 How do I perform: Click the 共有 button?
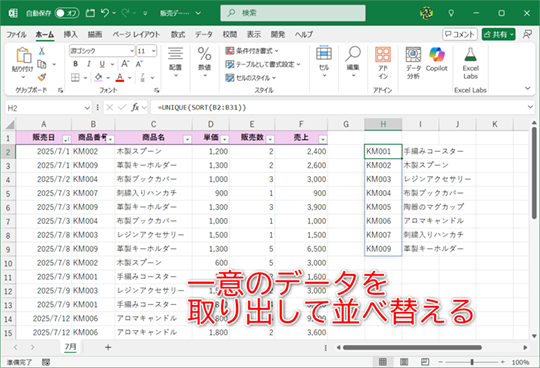[498, 34]
